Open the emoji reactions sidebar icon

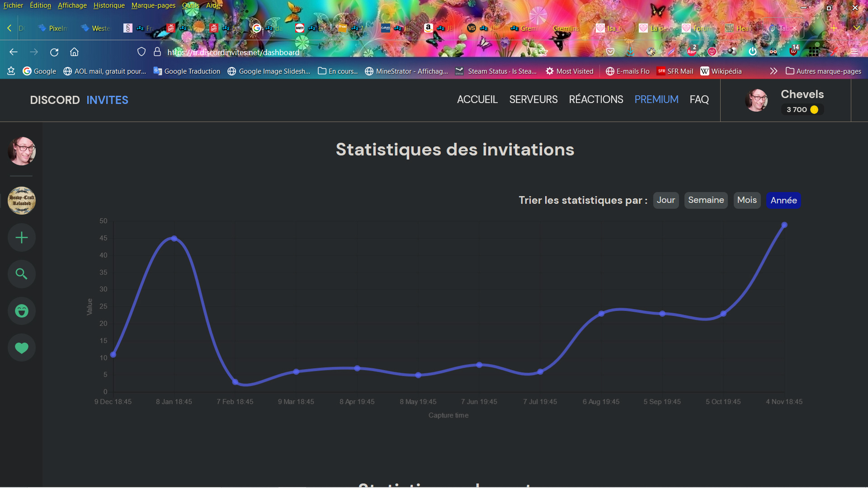21,311
